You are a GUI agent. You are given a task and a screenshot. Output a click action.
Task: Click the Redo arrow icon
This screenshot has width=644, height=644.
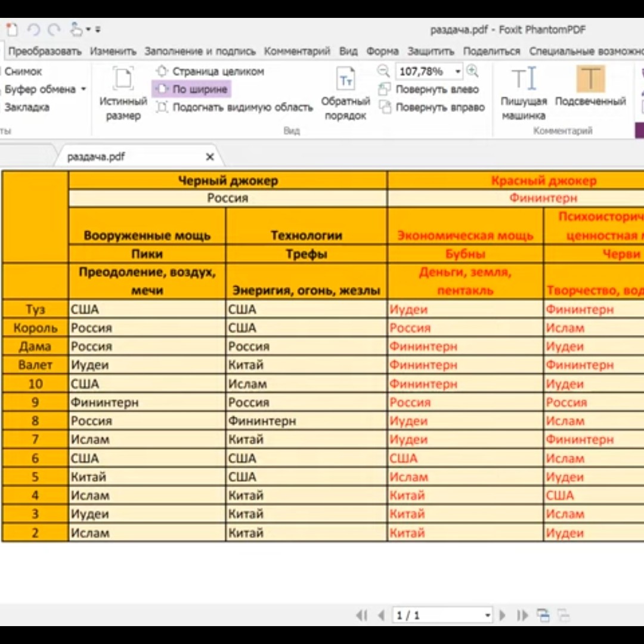(x=54, y=30)
